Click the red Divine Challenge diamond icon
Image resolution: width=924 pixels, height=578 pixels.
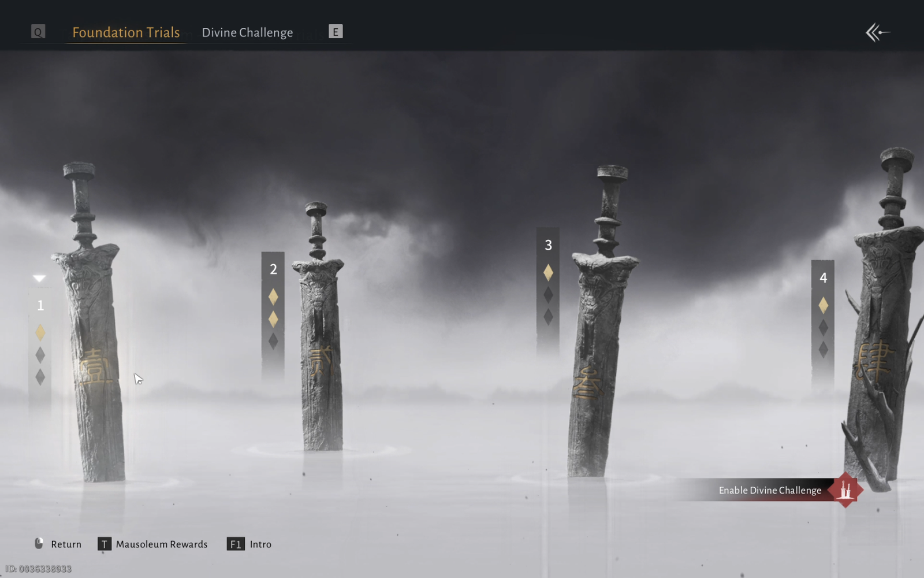pyautogui.click(x=845, y=490)
